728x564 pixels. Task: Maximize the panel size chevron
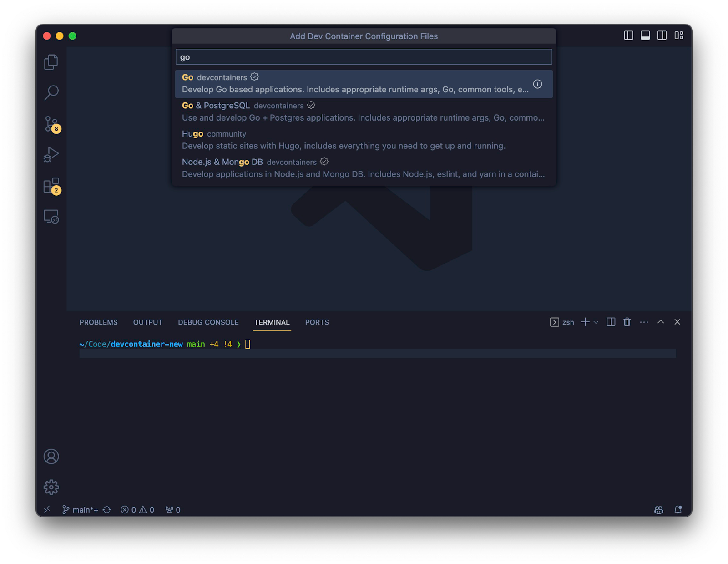661,322
